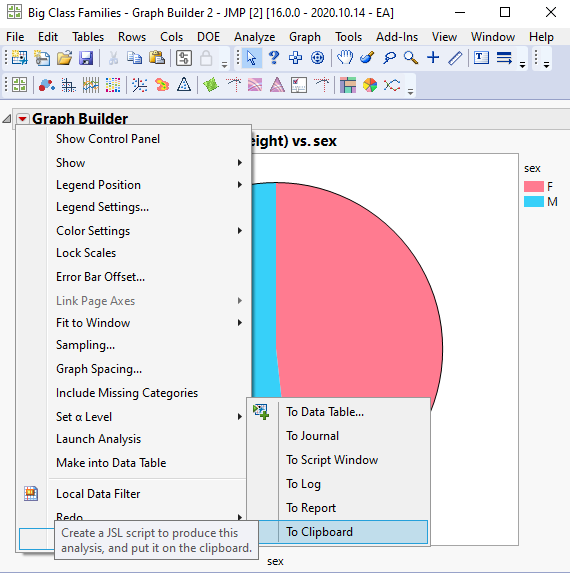Collapse the Graph Builder outline triangle

click(x=7, y=119)
